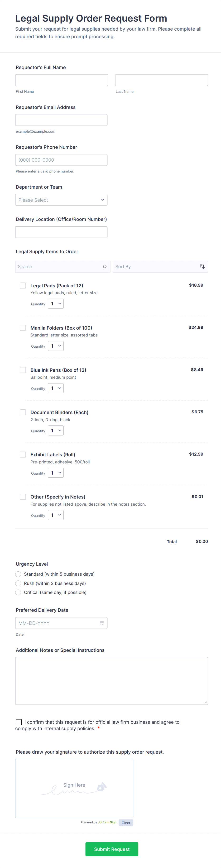Focus the Requestor's Phone Number field

pyautogui.click(x=61, y=160)
